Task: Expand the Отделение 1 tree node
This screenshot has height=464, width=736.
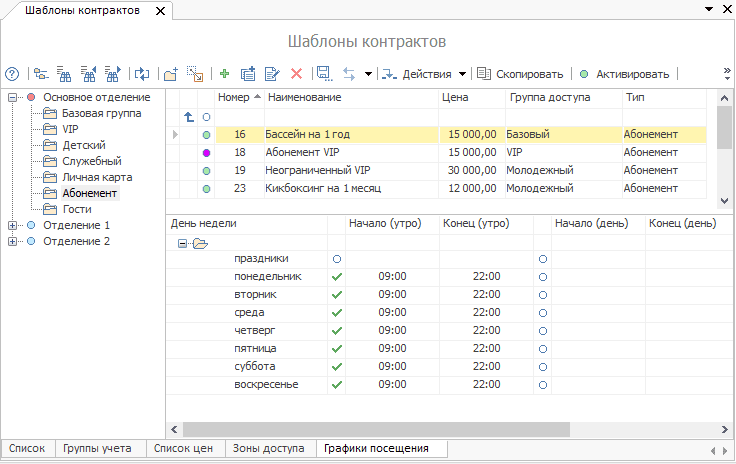Action: (12, 225)
